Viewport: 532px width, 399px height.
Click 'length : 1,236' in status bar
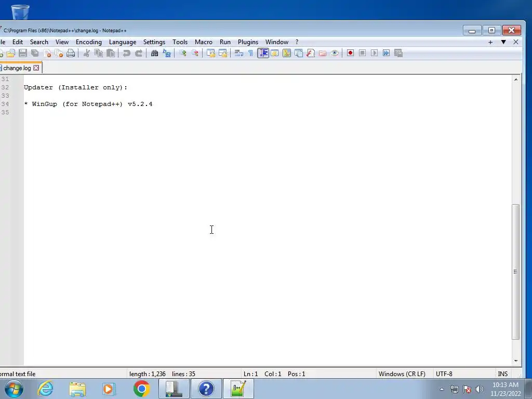[147, 374]
